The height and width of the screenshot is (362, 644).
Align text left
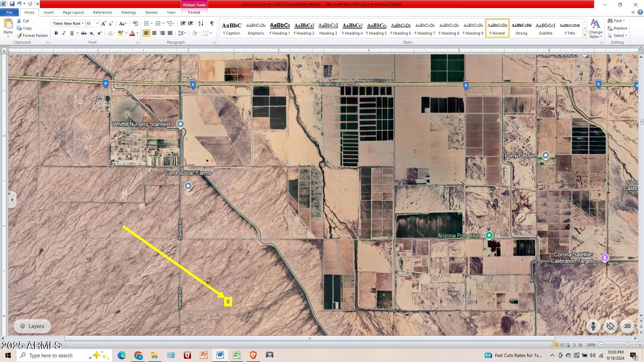point(146,33)
